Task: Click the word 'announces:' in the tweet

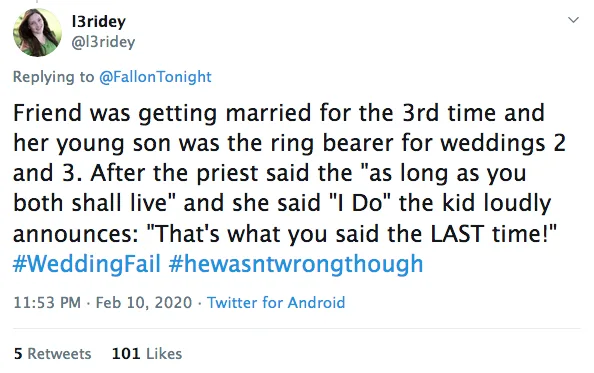Action: tap(76, 234)
